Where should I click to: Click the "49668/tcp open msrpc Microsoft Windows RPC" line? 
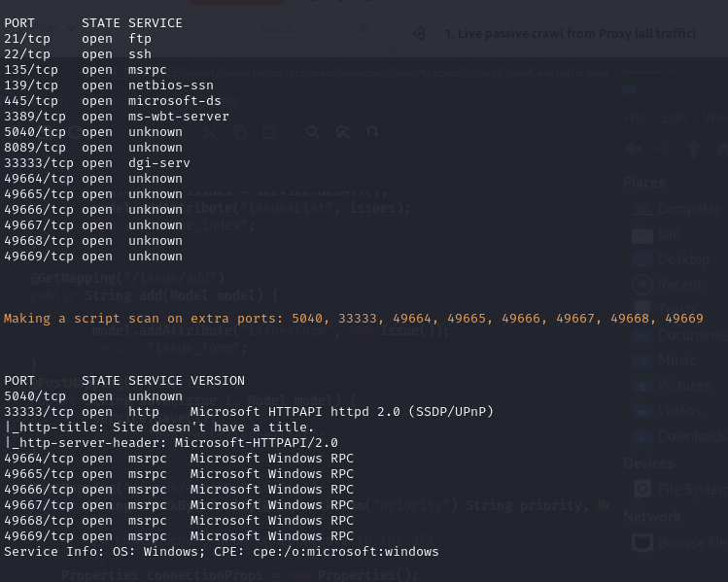click(179, 521)
